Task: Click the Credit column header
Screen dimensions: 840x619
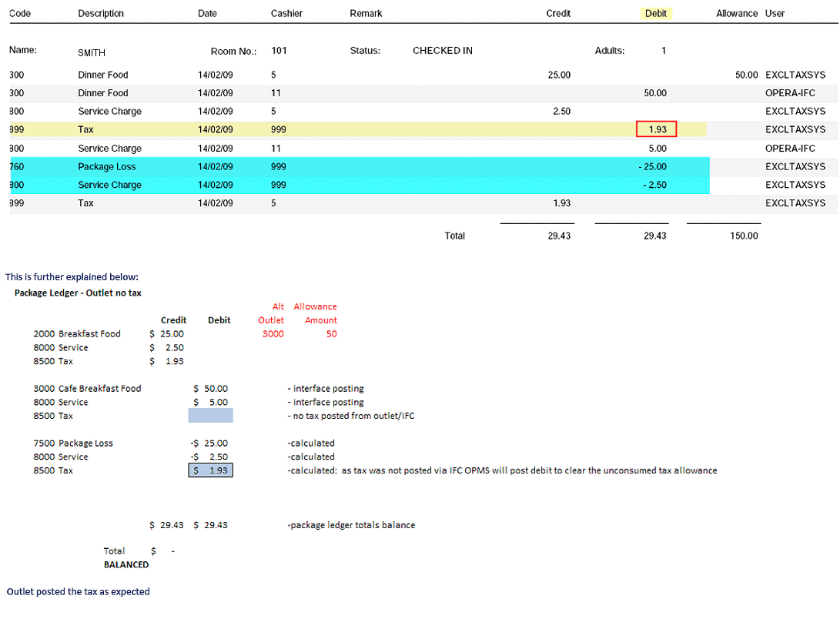Action: (x=558, y=13)
